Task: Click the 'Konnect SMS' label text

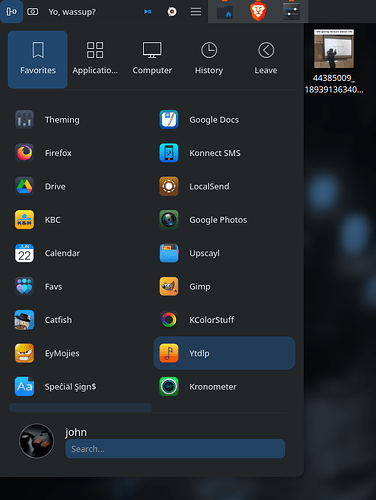Action: (215, 153)
